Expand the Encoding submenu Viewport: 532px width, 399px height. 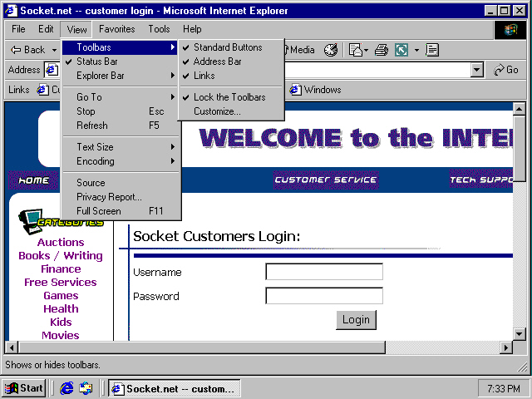(x=120, y=161)
